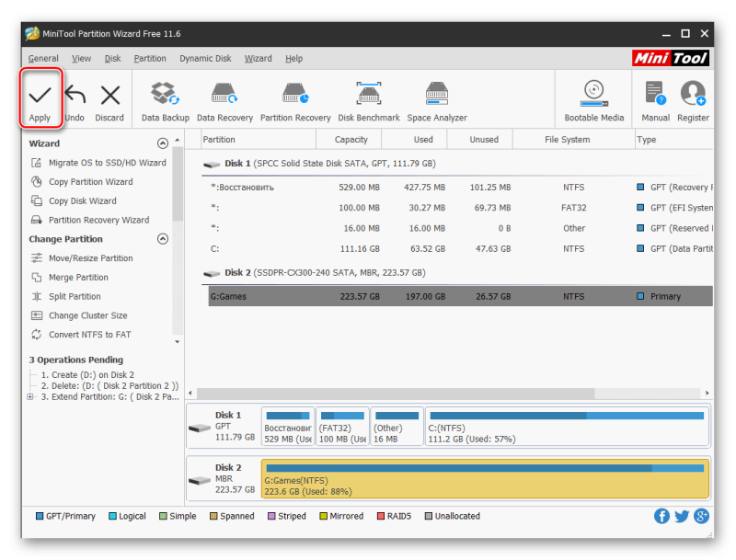Open the Data Backup tool

click(x=166, y=102)
